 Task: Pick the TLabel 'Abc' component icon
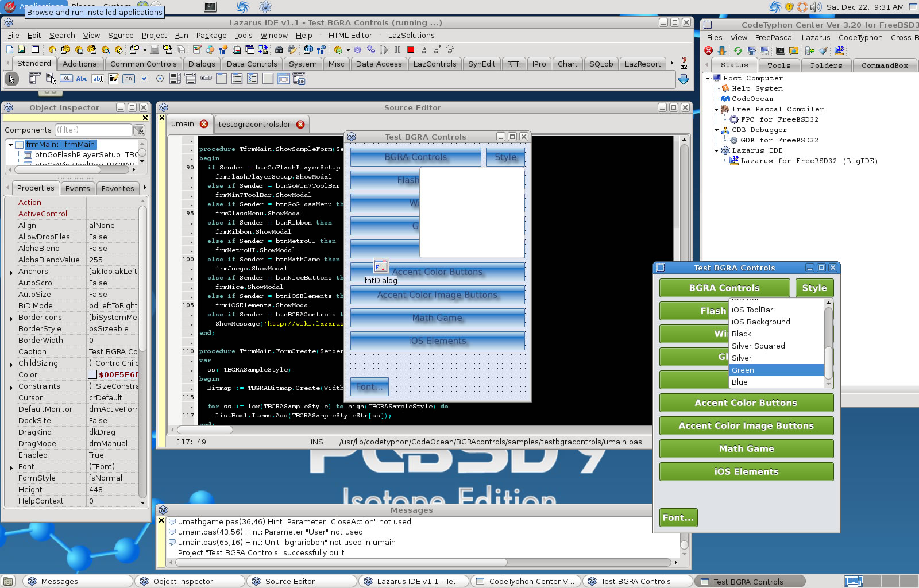82,79
